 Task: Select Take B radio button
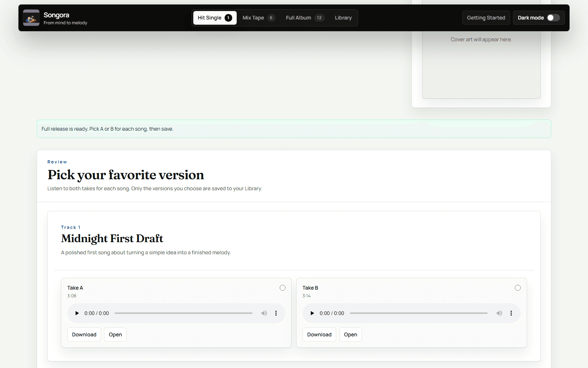tap(517, 288)
